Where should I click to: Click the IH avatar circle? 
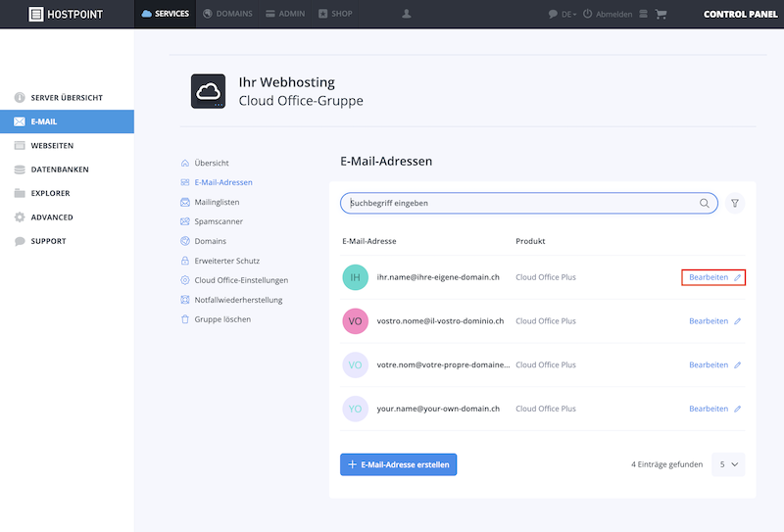point(355,277)
